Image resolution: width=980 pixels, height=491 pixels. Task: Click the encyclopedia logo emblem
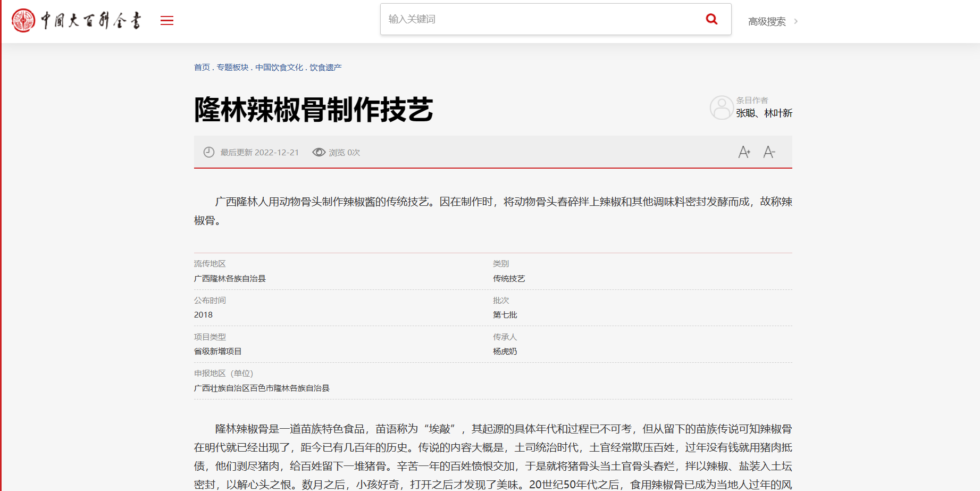(23, 21)
